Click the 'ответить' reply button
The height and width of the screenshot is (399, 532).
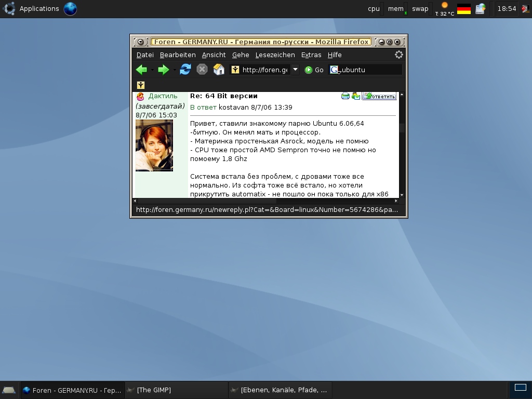379,96
